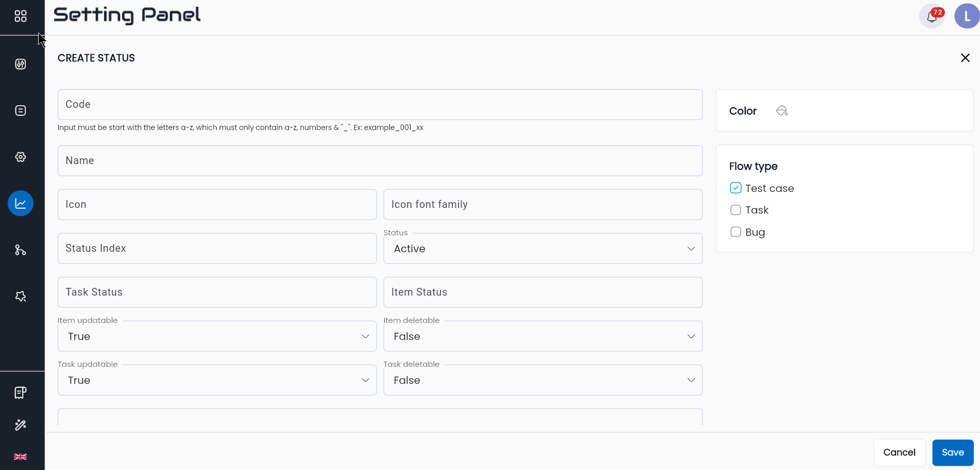This screenshot has width=980, height=470.
Task: Open the Color paint bucket picker
Action: click(x=781, y=110)
